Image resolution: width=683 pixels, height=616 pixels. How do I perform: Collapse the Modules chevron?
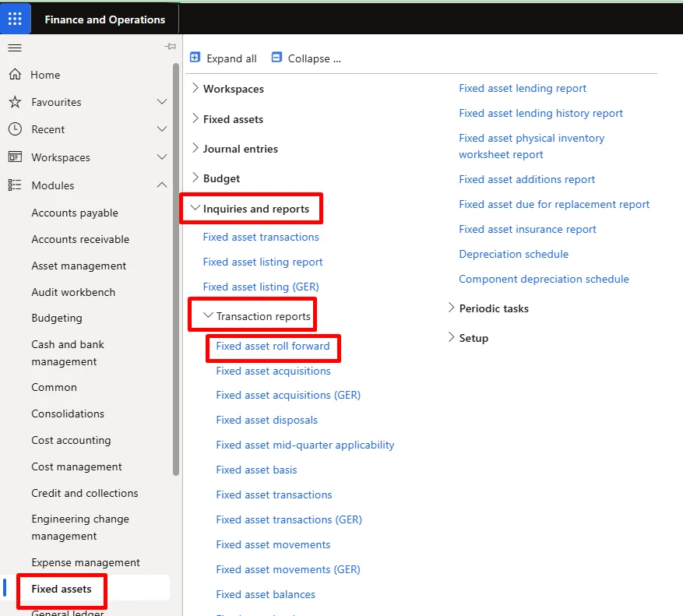coord(162,185)
